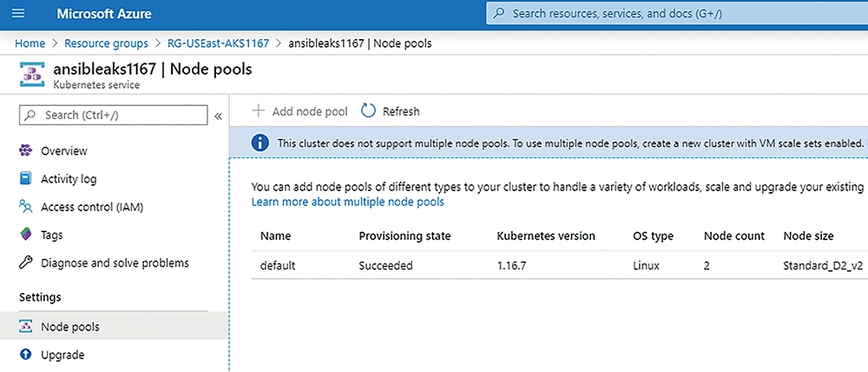Click Add node pool button

(x=299, y=111)
